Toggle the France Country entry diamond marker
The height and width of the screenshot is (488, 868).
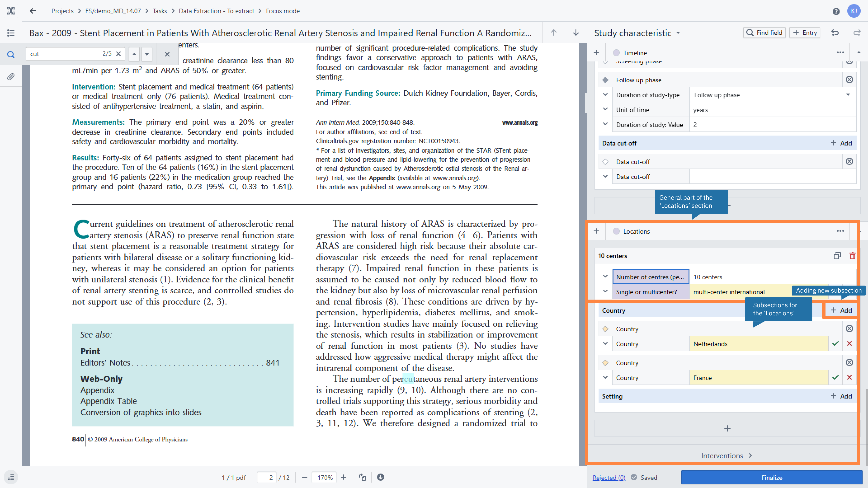[606, 363]
